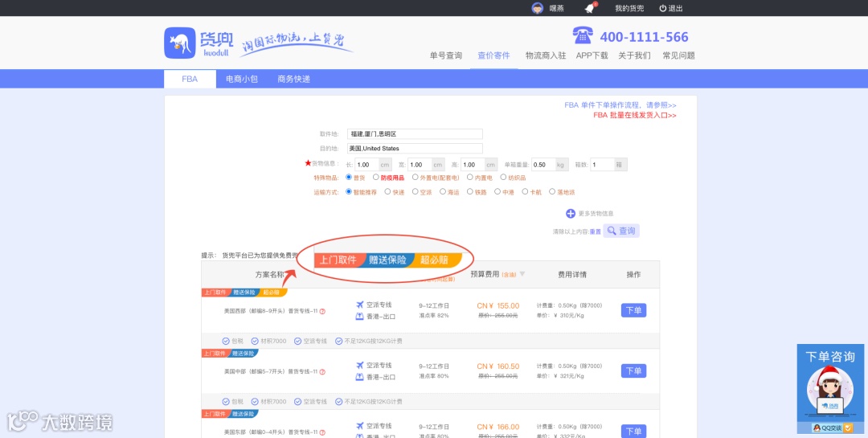The width and height of the screenshot is (868, 438).
Task: Click the telephone icon next to 400-1111-566
Action: [583, 35]
